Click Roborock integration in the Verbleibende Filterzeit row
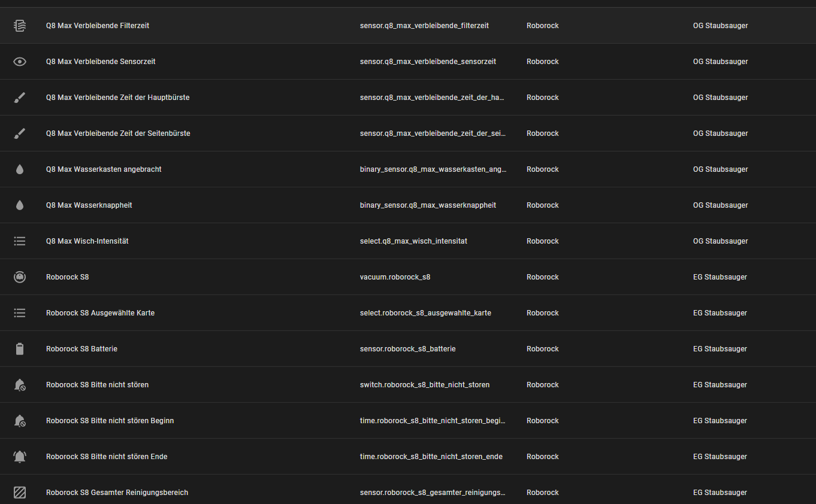816x504 pixels. (543, 26)
